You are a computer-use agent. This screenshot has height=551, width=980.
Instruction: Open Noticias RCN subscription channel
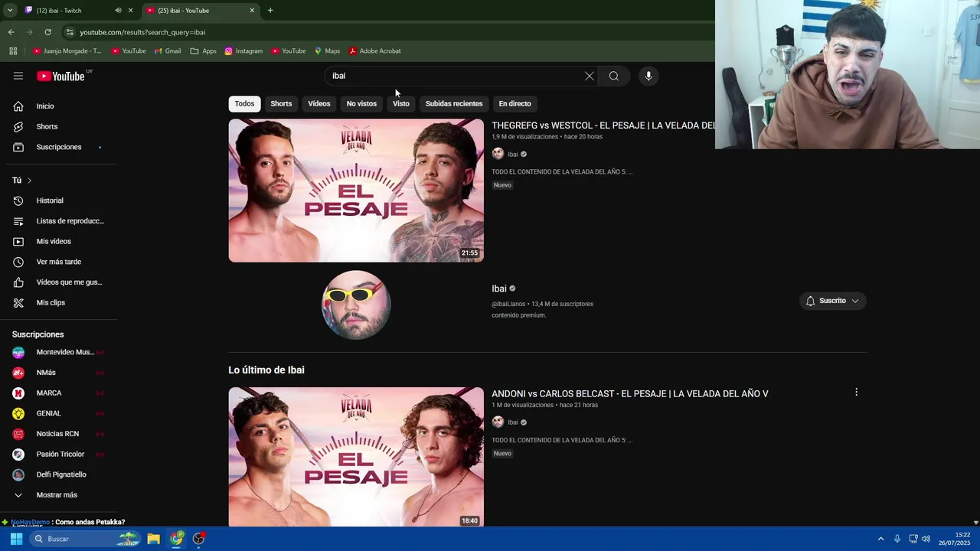click(60, 434)
